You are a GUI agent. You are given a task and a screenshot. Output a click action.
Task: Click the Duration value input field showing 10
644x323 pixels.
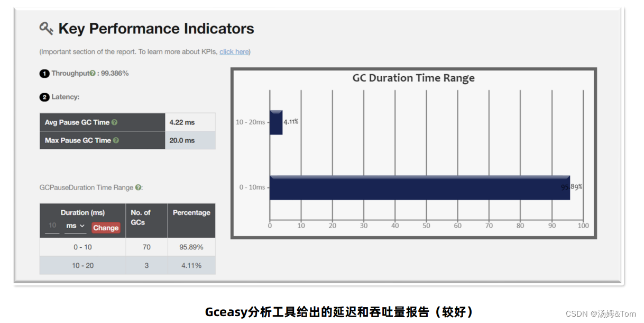point(52,226)
